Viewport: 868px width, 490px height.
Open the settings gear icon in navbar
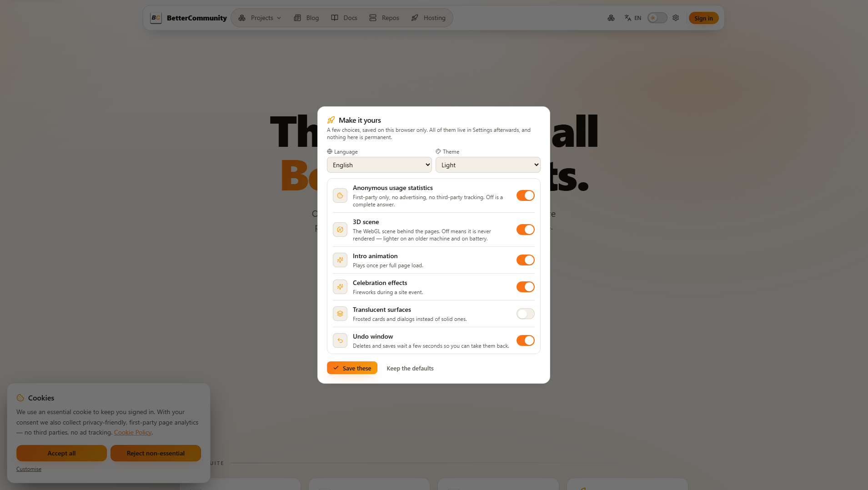pos(676,18)
